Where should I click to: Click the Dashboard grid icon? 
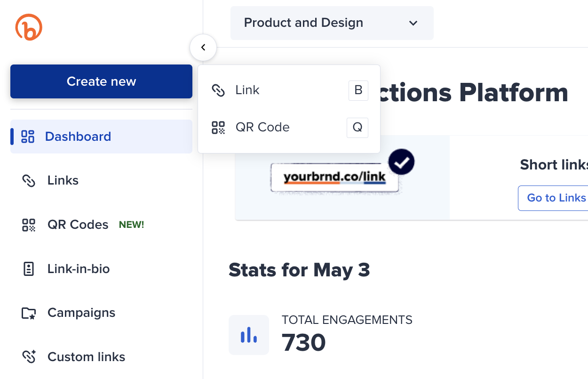[28, 137]
